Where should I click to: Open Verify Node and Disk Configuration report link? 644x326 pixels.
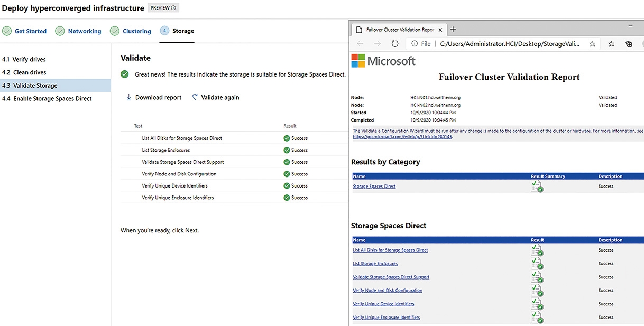[388, 291]
